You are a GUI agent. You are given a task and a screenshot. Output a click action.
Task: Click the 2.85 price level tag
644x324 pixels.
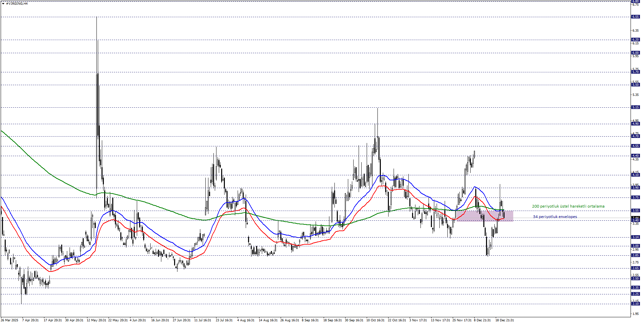click(635, 255)
